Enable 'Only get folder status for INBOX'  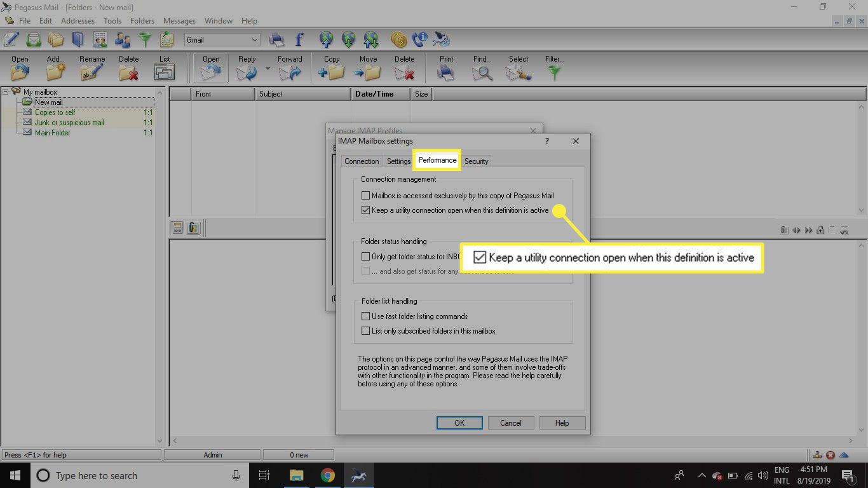point(365,257)
